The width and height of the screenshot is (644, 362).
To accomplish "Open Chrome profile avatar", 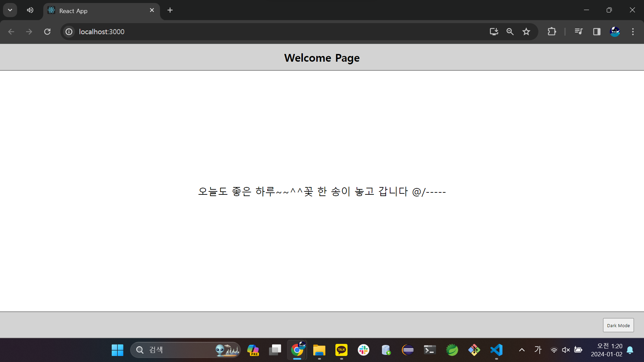I will [614, 32].
